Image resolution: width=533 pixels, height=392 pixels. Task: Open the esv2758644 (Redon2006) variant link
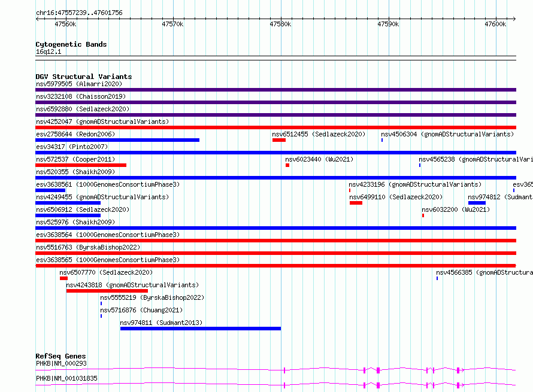(x=75, y=134)
